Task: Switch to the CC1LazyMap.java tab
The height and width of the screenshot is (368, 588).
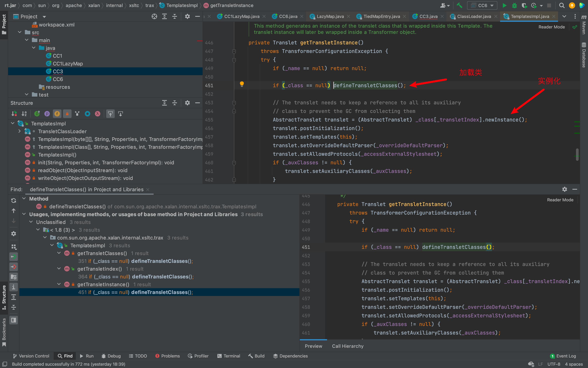Action: point(241,16)
